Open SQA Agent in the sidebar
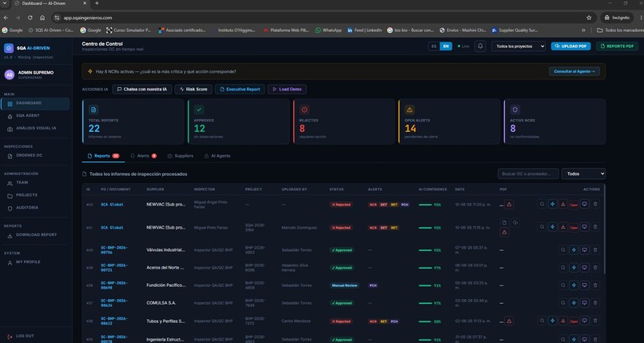This screenshot has height=343, width=644. [x=35, y=116]
